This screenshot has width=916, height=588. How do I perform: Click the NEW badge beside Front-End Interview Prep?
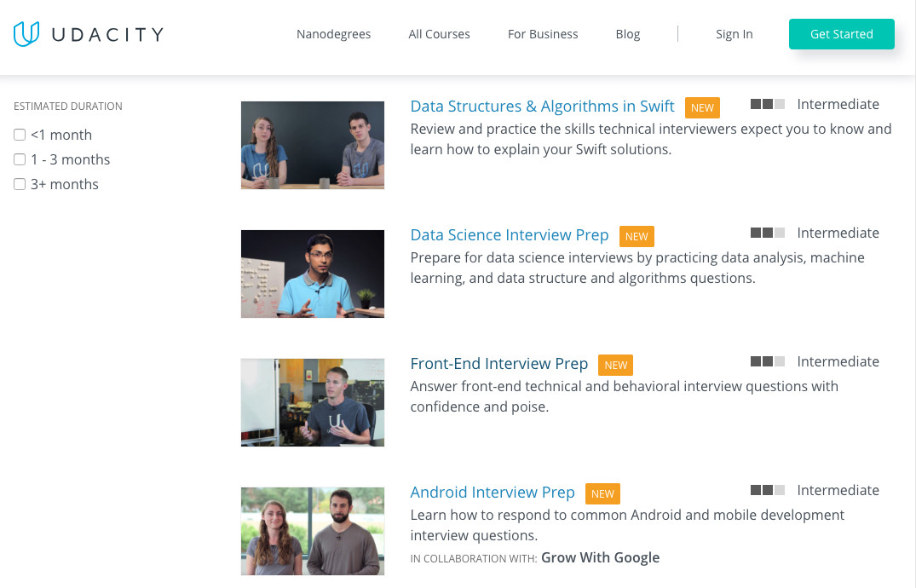click(615, 365)
